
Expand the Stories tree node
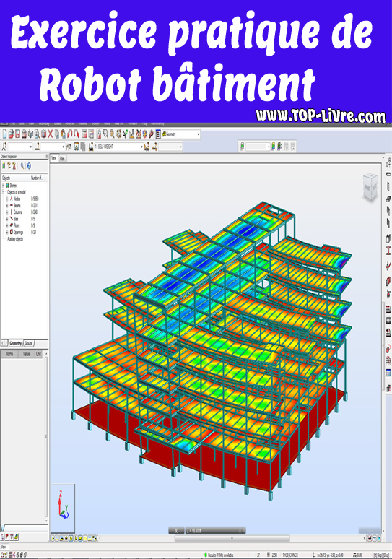pyautogui.click(x=3, y=186)
